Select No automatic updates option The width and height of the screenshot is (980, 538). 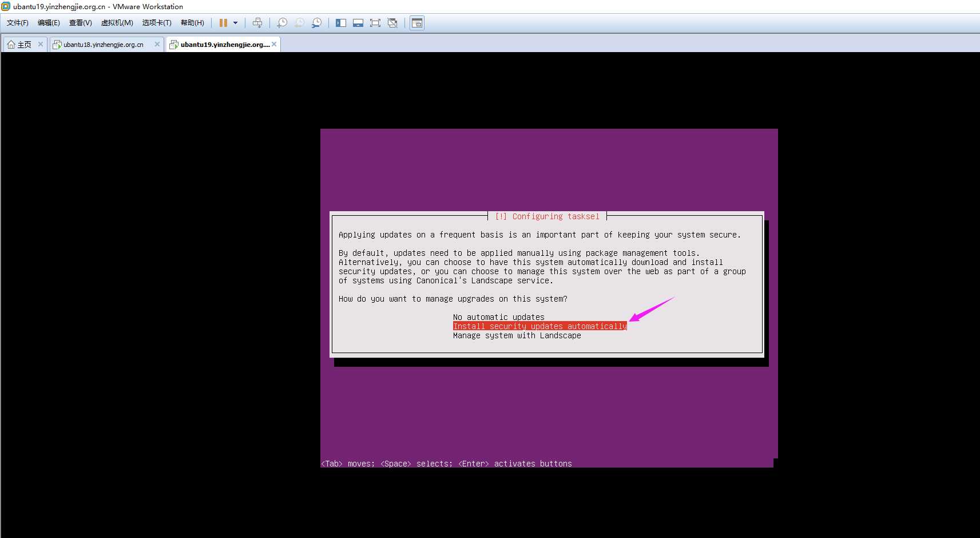coord(498,317)
